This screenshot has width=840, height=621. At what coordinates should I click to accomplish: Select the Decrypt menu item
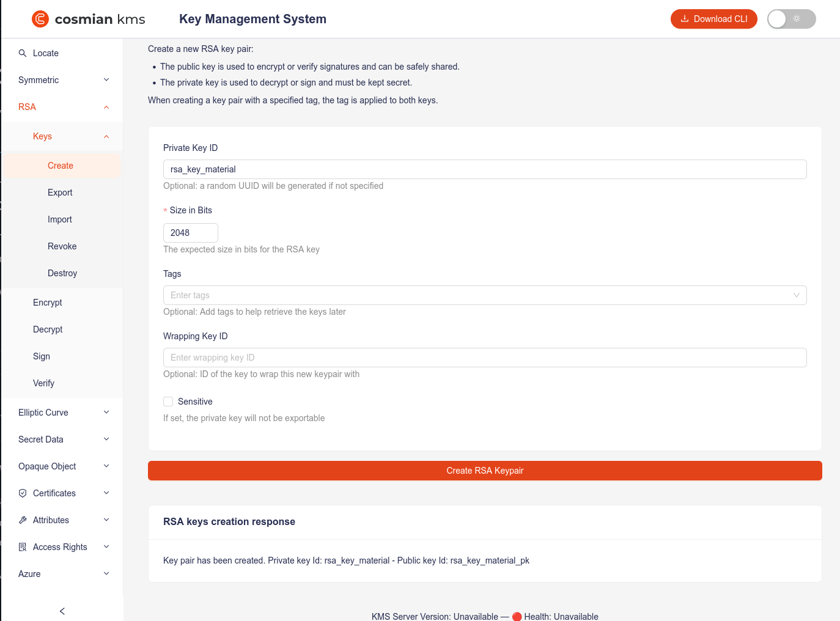[48, 329]
